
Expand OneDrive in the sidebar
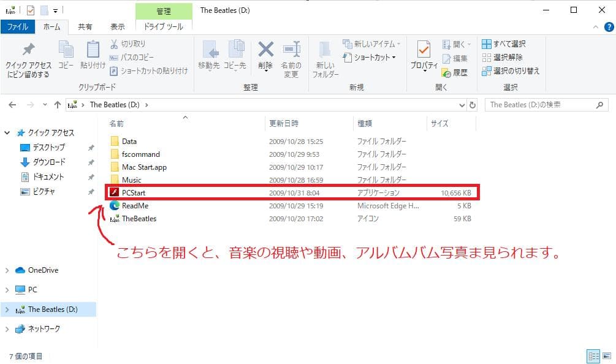click(x=7, y=270)
